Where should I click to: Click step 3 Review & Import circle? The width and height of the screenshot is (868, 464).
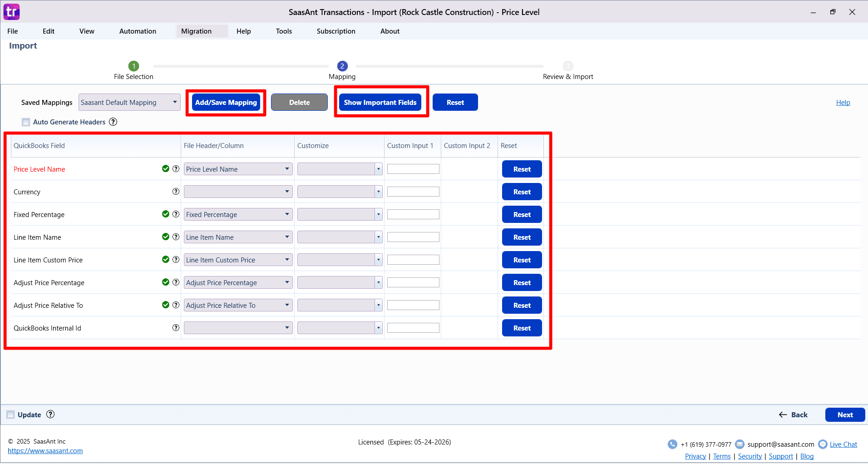click(568, 66)
